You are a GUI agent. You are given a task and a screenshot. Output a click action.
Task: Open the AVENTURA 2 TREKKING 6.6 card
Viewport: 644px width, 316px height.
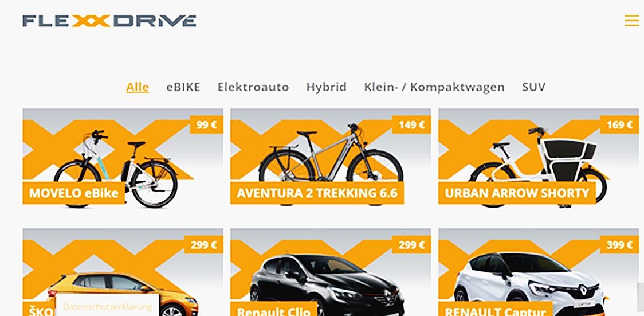pyautogui.click(x=331, y=157)
